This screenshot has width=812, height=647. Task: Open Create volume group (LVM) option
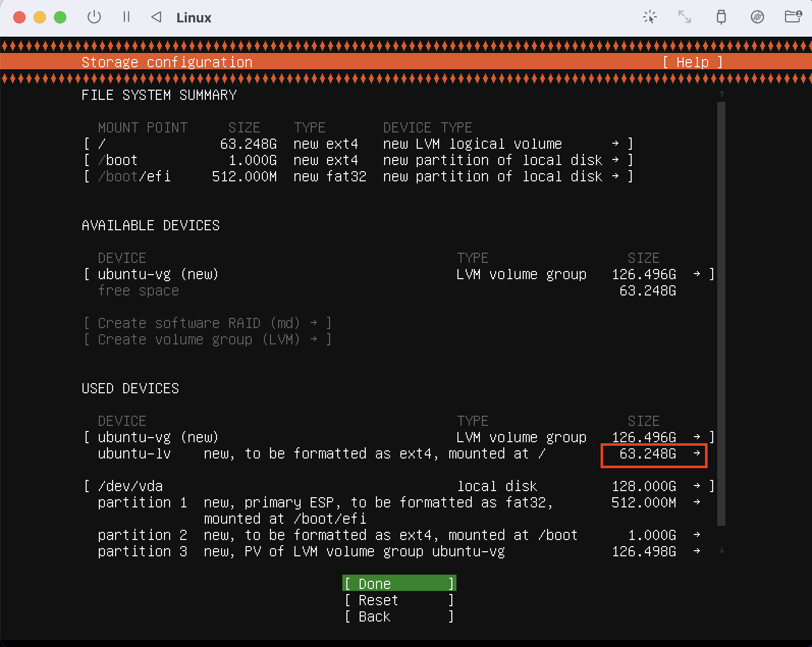208,339
